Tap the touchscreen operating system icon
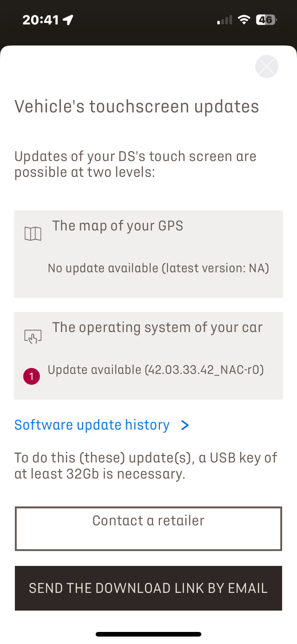 (x=33, y=336)
